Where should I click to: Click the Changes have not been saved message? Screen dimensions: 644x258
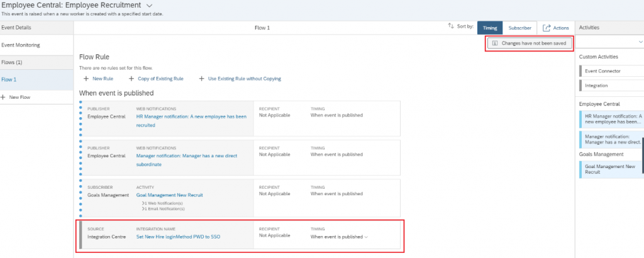click(529, 43)
